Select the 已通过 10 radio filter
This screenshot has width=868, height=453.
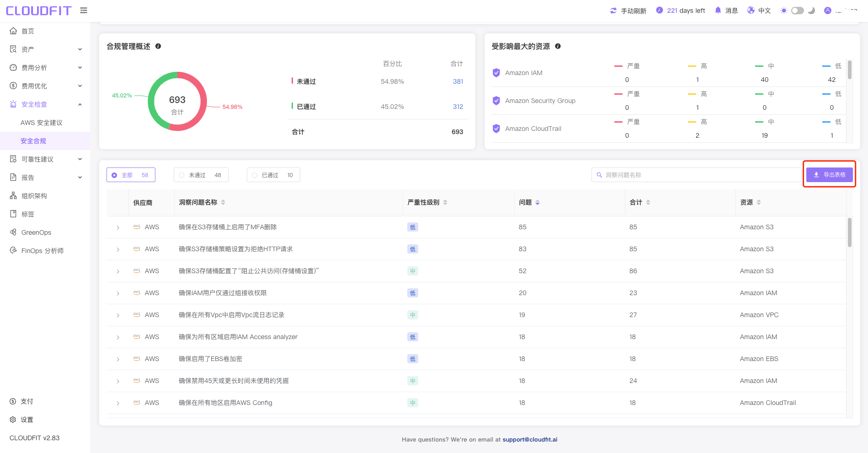[x=273, y=175]
